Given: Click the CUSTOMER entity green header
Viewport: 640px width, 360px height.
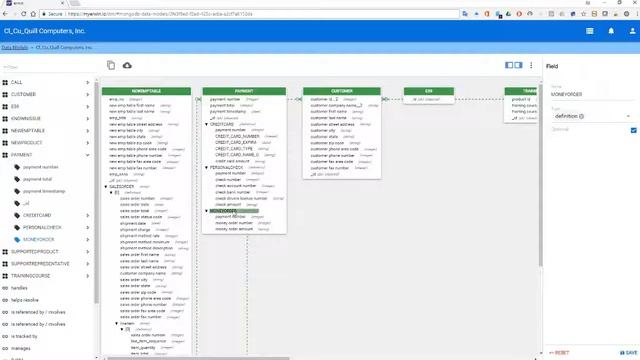Looking at the screenshot, I should (x=342, y=91).
